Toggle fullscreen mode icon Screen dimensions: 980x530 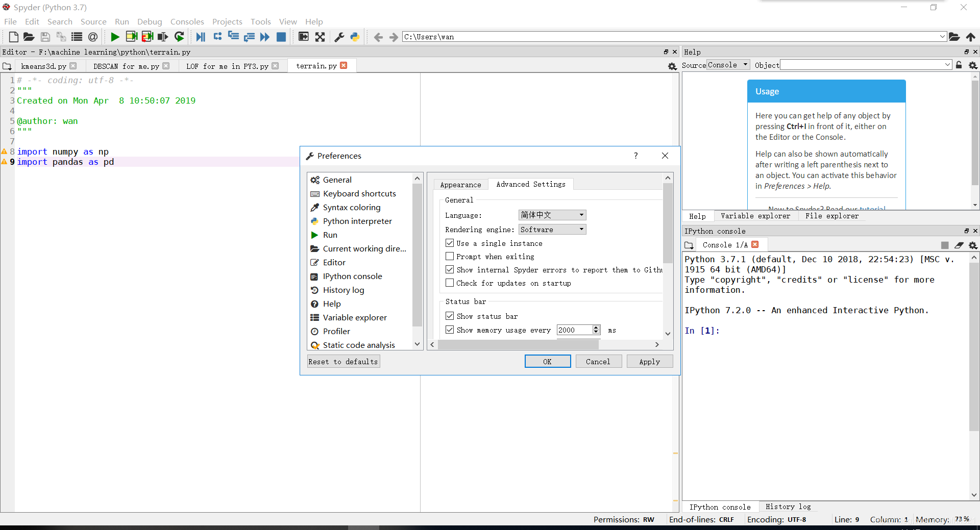pos(320,37)
